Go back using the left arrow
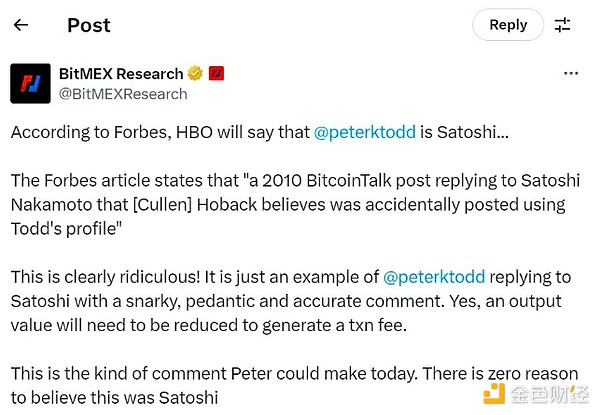This screenshot has width=600, height=415. click(x=21, y=25)
